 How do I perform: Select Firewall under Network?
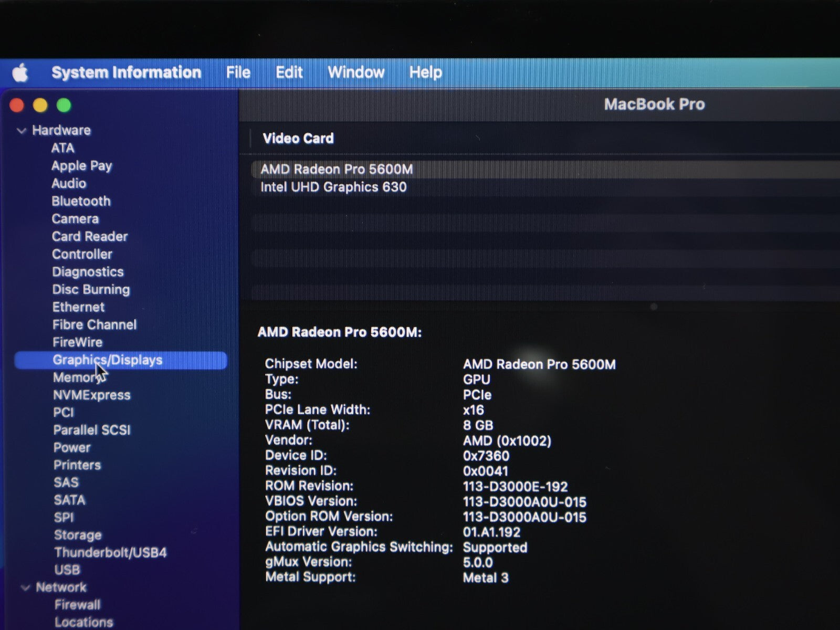[77, 605]
